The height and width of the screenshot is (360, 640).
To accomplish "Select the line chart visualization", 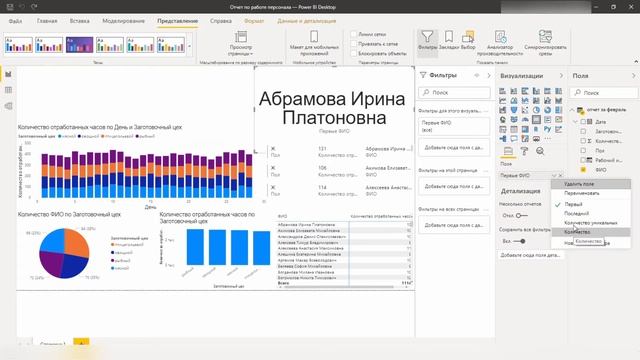I will [x=503, y=100].
